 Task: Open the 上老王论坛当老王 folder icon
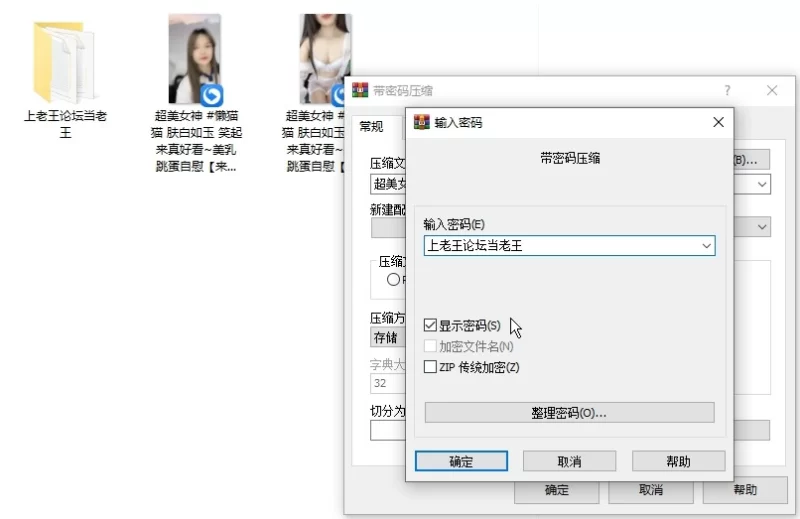click(64, 61)
